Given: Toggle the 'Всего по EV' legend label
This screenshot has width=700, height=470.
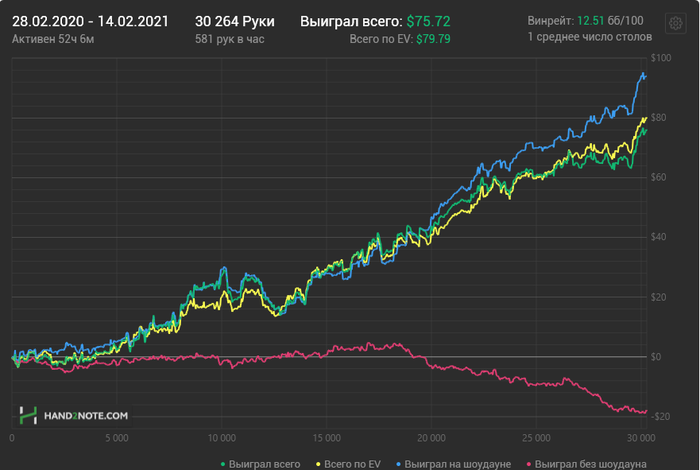Looking at the screenshot, I should 352,465.
